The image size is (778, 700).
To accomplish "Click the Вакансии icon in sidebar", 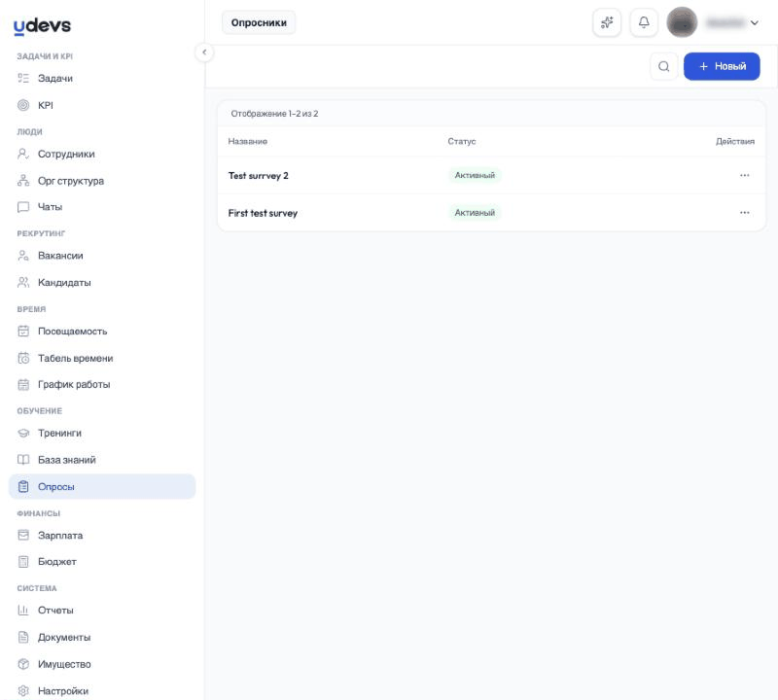I will (23, 256).
